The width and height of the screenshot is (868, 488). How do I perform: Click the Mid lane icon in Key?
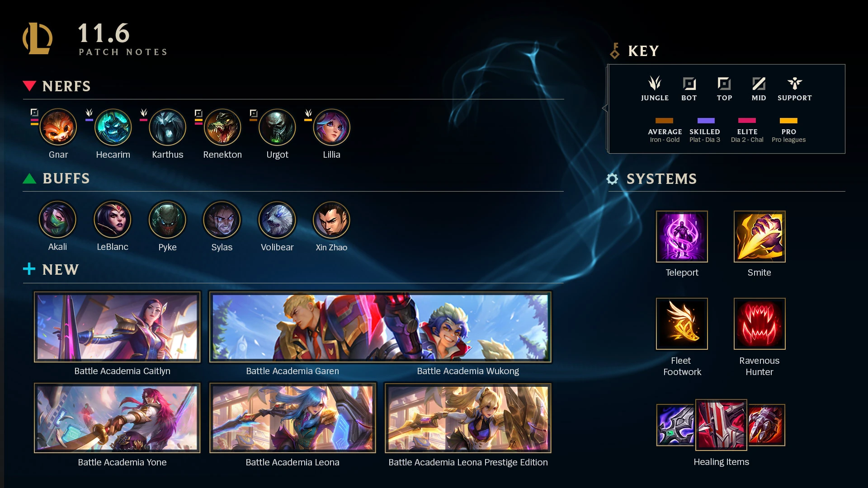[x=759, y=84]
